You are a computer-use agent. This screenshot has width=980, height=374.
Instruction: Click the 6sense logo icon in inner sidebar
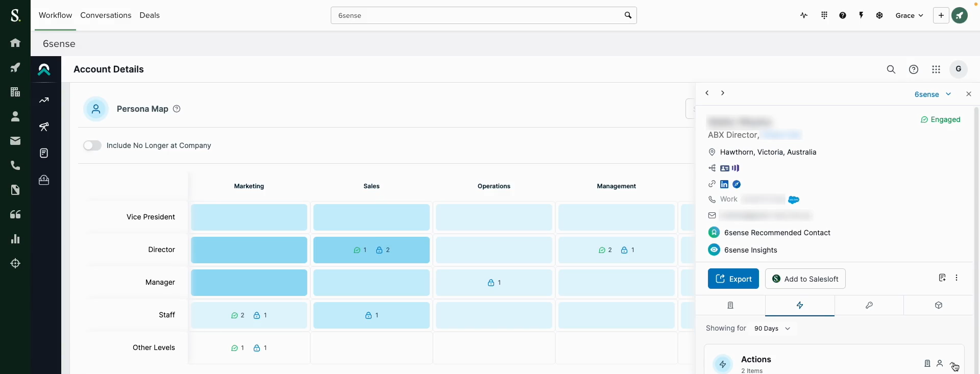coord(44,69)
